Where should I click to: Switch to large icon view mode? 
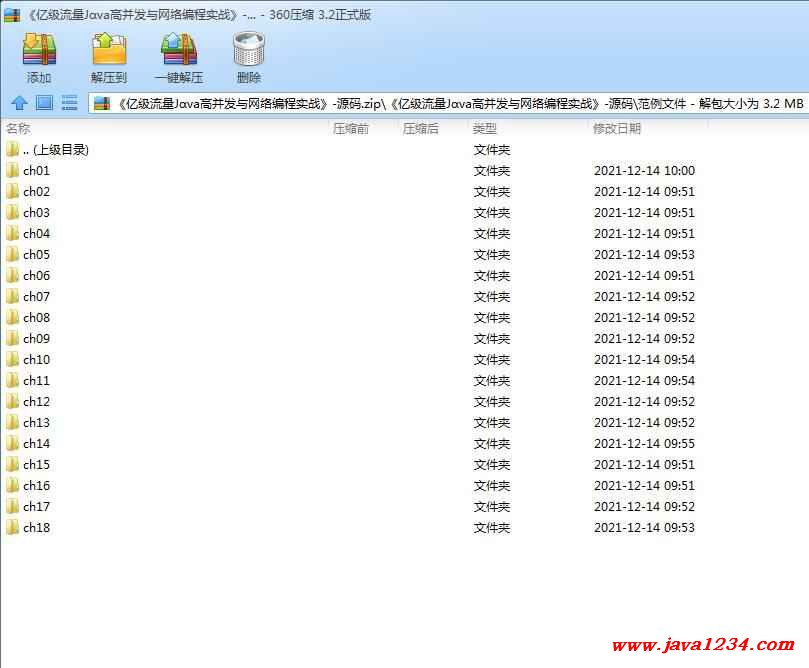click(x=44, y=103)
